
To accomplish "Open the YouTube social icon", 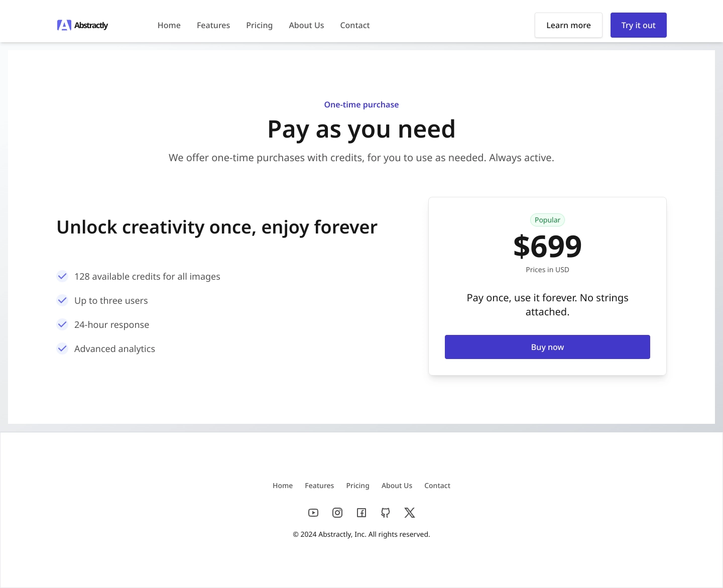I will (x=313, y=513).
